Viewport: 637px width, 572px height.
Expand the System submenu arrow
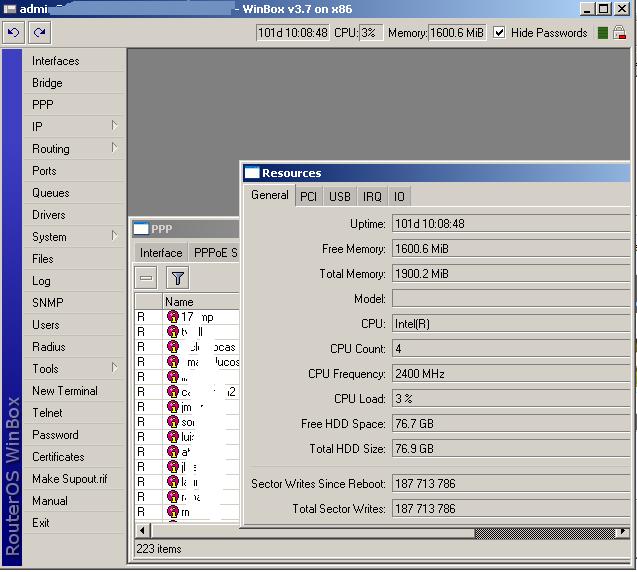point(115,236)
